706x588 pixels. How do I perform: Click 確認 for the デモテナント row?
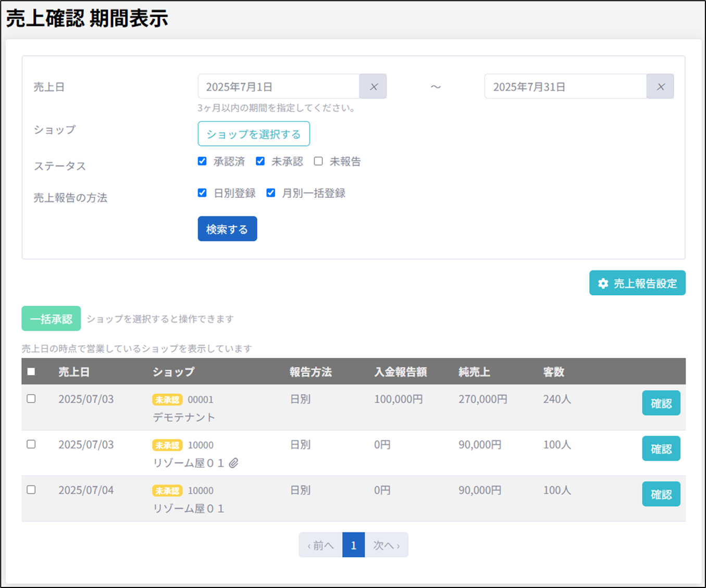pos(661,403)
